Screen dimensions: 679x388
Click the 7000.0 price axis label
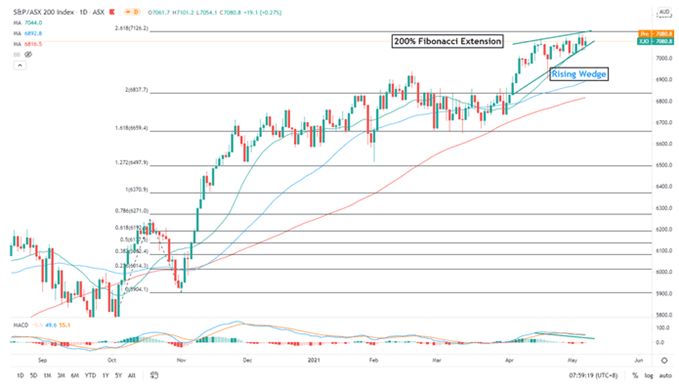coord(663,58)
